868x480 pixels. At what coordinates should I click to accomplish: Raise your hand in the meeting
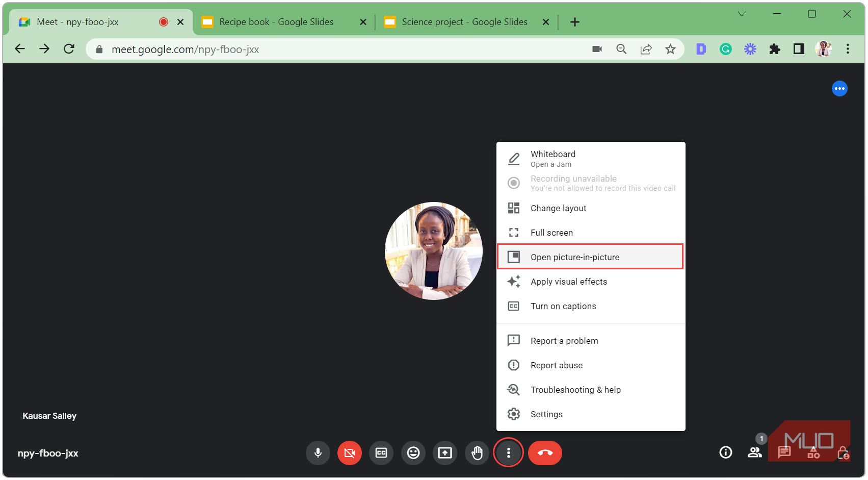point(477,452)
